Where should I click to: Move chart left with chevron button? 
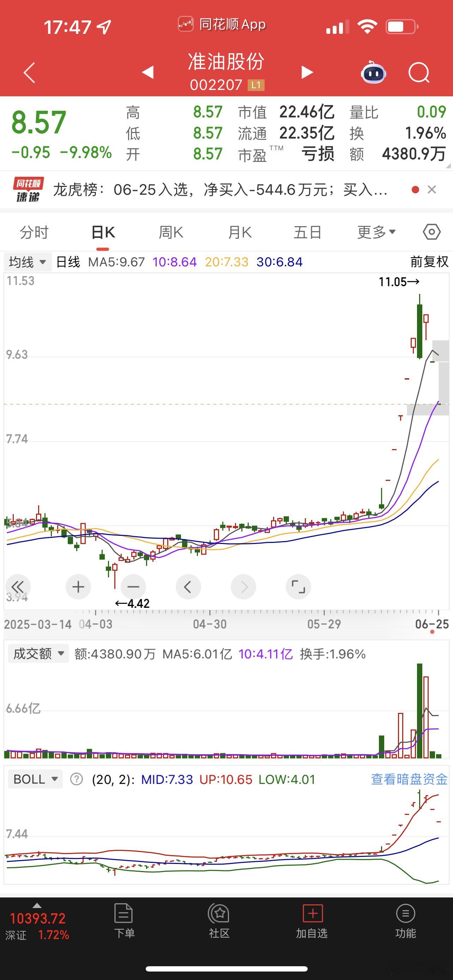point(188,587)
